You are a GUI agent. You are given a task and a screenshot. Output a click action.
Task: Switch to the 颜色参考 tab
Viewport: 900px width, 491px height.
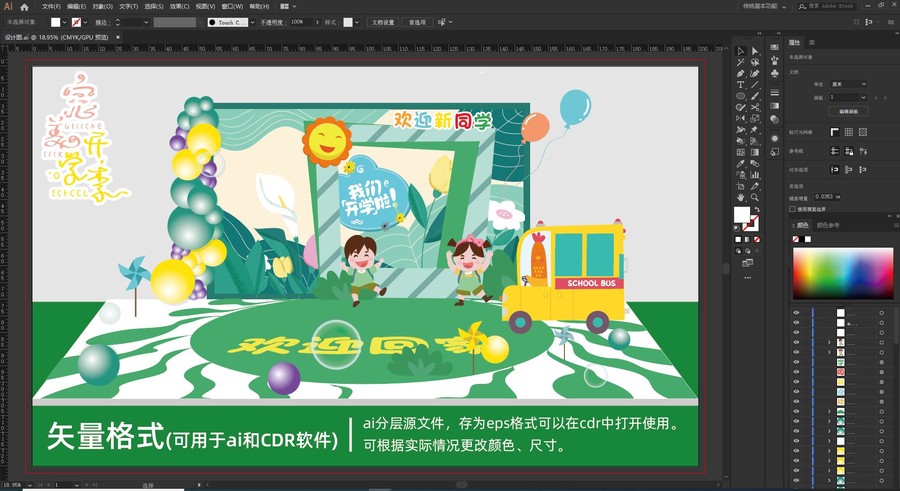828,225
